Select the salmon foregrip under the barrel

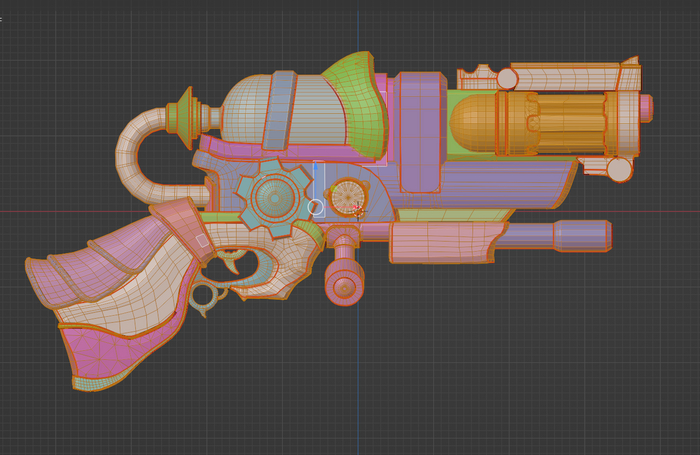440,242
